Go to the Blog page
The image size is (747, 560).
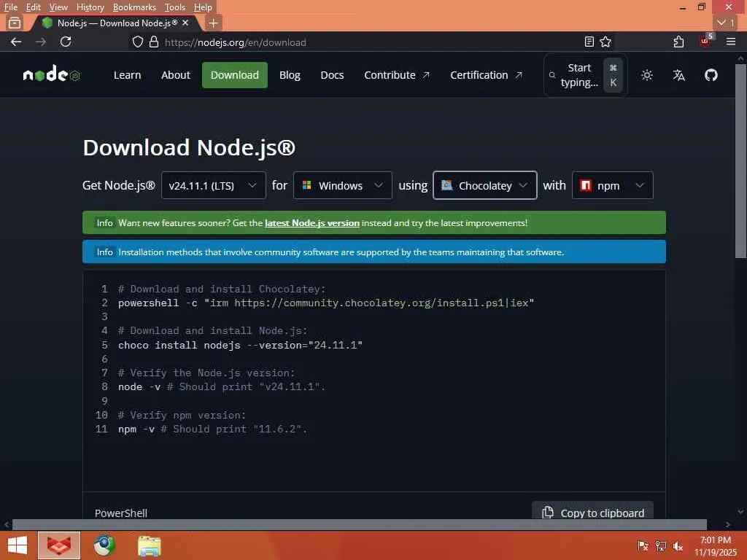pos(290,75)
